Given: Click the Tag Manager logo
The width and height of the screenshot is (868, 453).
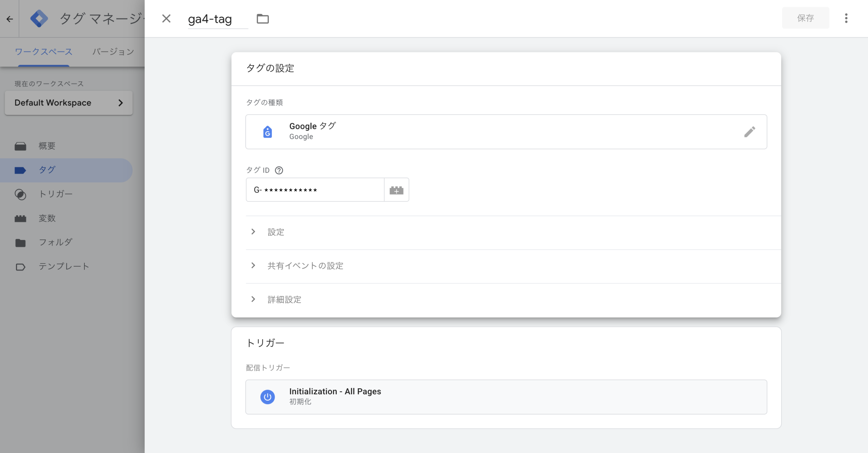Looking at the screenshot, I should (x=39, y=19).
